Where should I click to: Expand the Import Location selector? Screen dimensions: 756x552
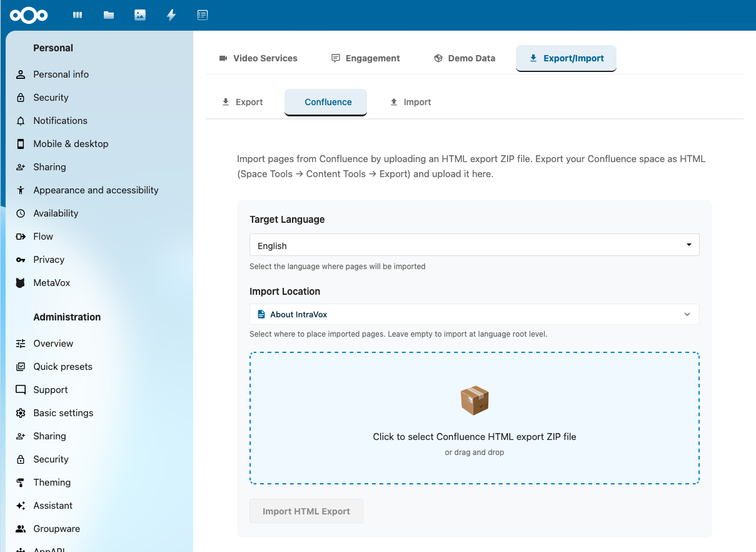tap(474, 314)
